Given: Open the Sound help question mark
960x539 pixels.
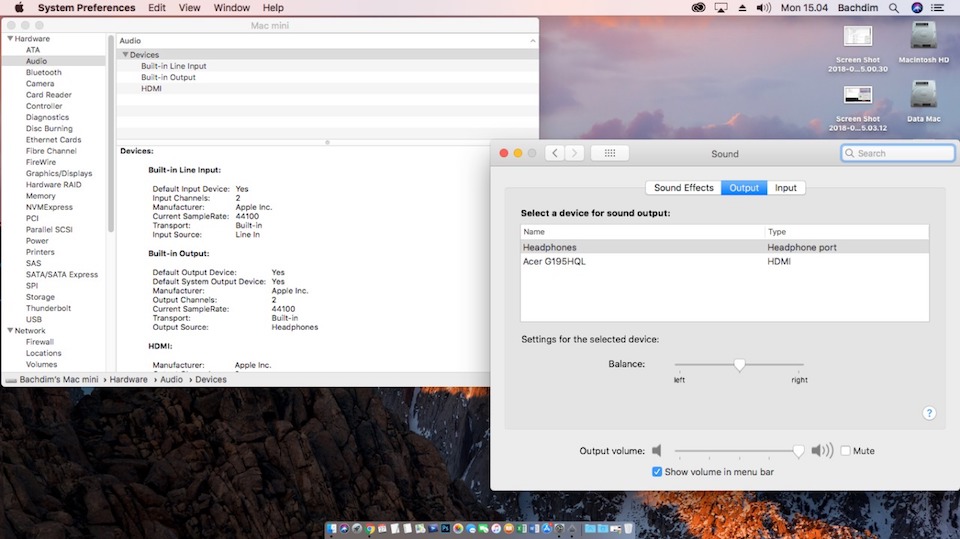Looking at the screenshot, I should pos(929,413).
